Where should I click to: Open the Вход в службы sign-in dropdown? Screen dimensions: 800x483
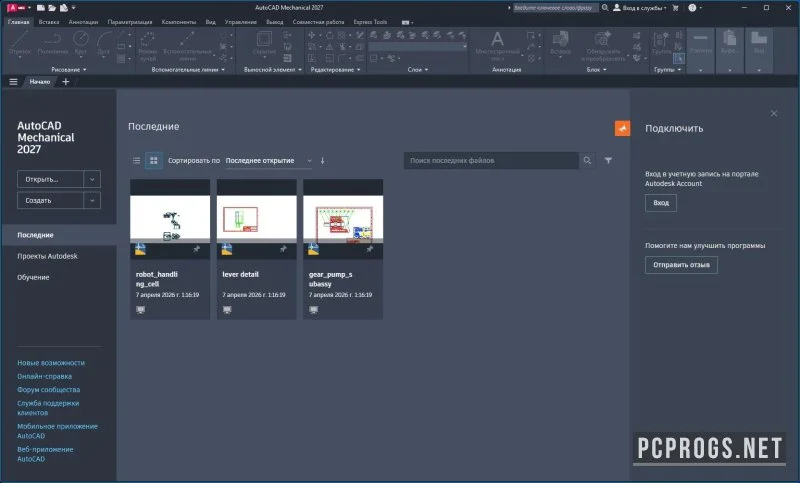coord(640,8)
